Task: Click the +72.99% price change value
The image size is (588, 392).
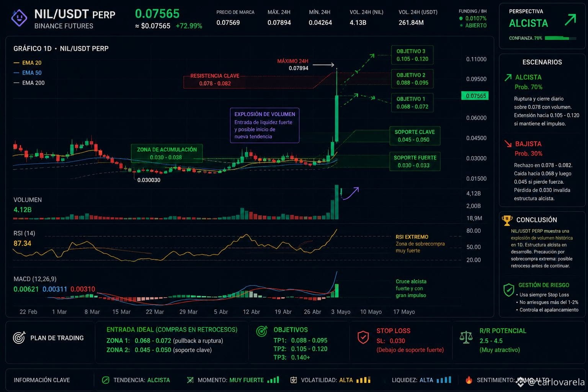Action: tap(189, 26)
